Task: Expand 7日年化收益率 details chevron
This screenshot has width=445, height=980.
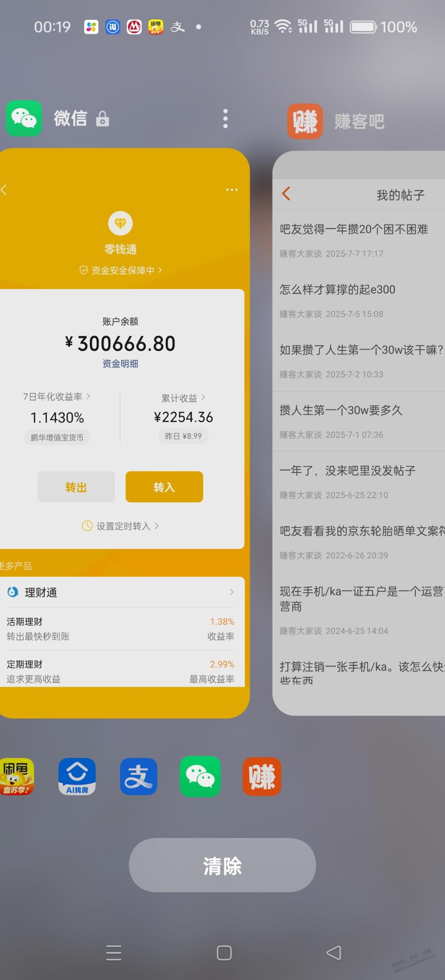Action: [89, 396]
